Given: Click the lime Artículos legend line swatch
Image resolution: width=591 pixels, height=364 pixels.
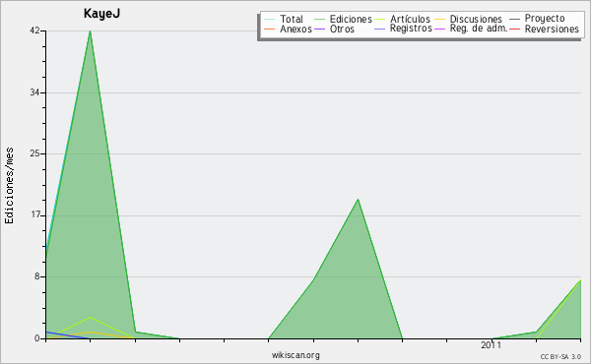Looking at the screenshot, I should point(379,20).
